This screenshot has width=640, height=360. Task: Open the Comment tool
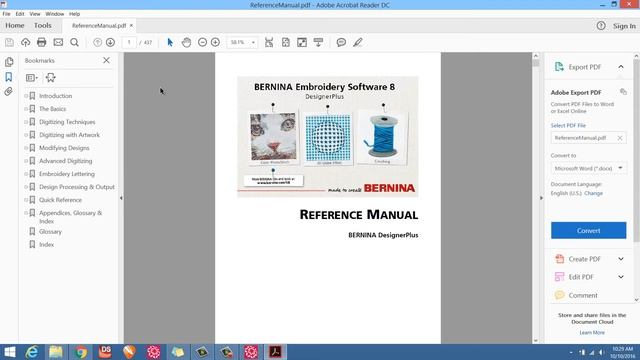[x=582, y=295]
